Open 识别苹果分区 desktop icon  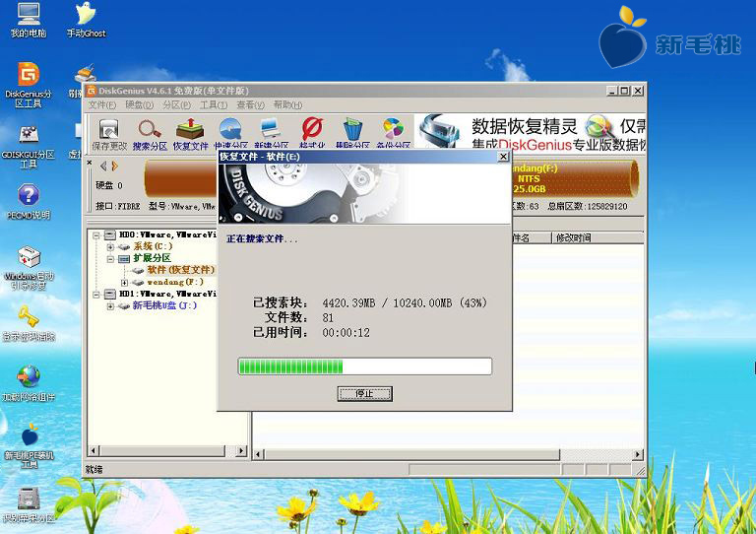[29, 505]
